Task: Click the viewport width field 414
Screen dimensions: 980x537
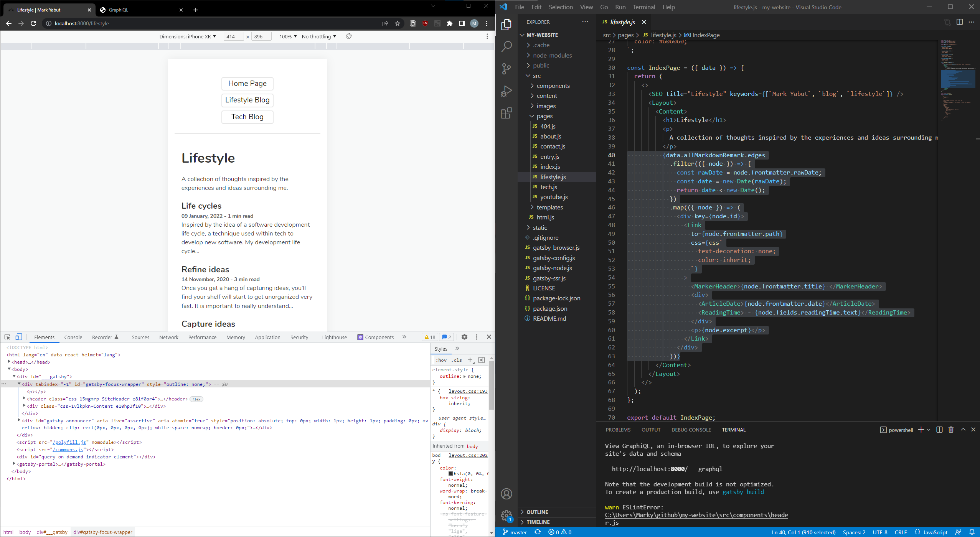Action: [233, 36]
